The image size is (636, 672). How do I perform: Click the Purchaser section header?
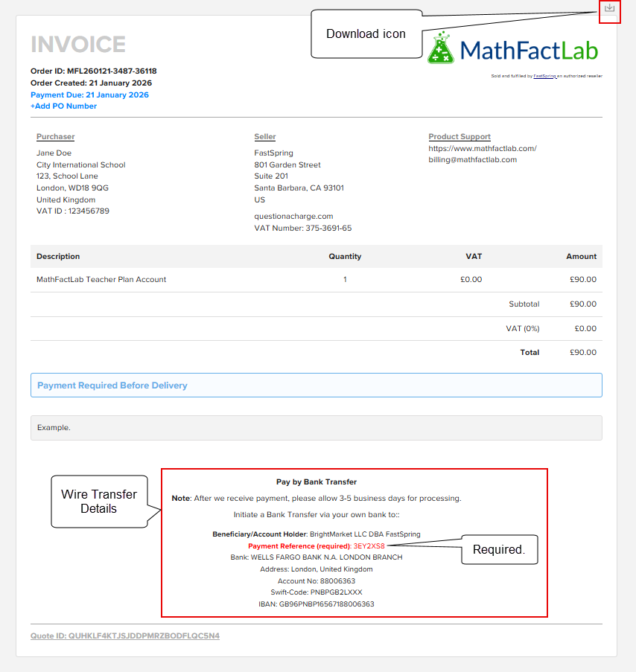click(55, 136)
